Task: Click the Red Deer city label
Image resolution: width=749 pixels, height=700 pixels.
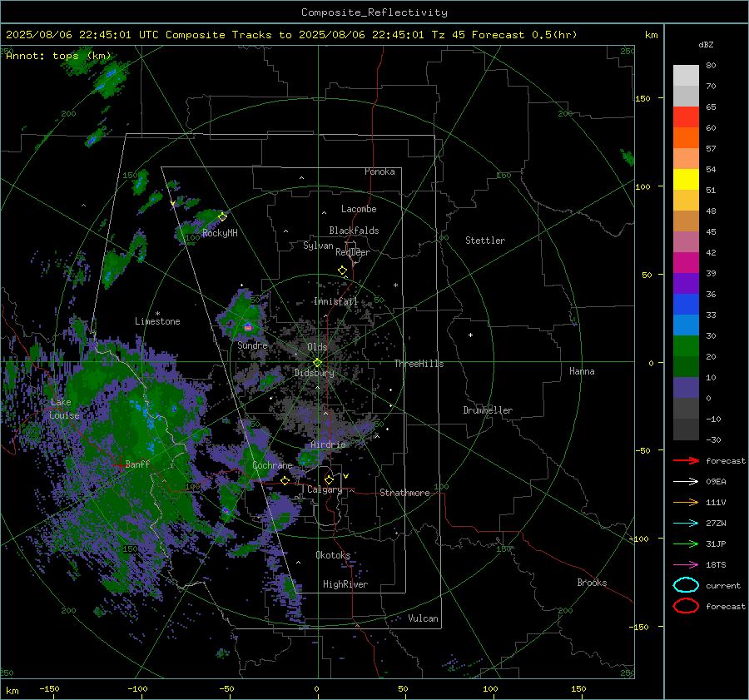Action: (353, 252)
